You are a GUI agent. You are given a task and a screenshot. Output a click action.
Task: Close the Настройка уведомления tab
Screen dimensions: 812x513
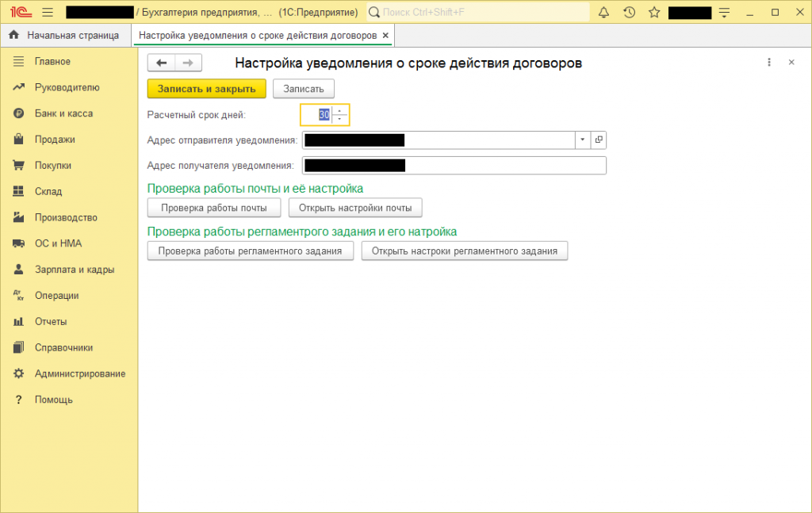click(x=385, y=35)
